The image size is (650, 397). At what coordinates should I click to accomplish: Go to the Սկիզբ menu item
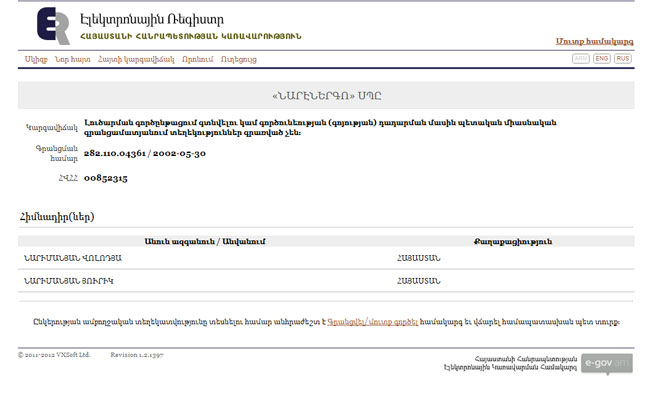click(x=36, y=59)
